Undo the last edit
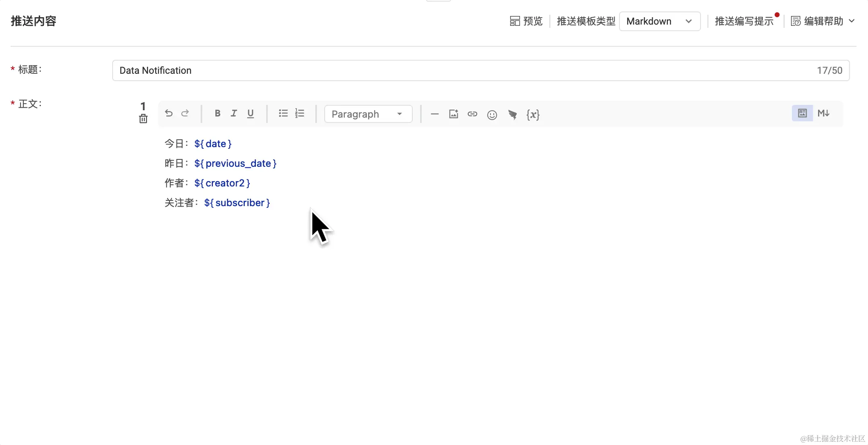This screenshot has width=868, height=445. 169,113
